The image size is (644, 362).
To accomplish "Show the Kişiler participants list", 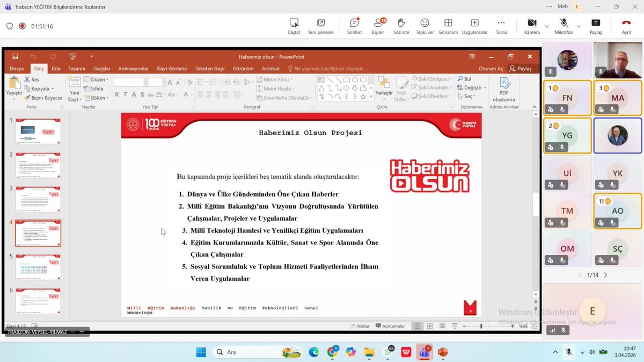I will point(378,26).
